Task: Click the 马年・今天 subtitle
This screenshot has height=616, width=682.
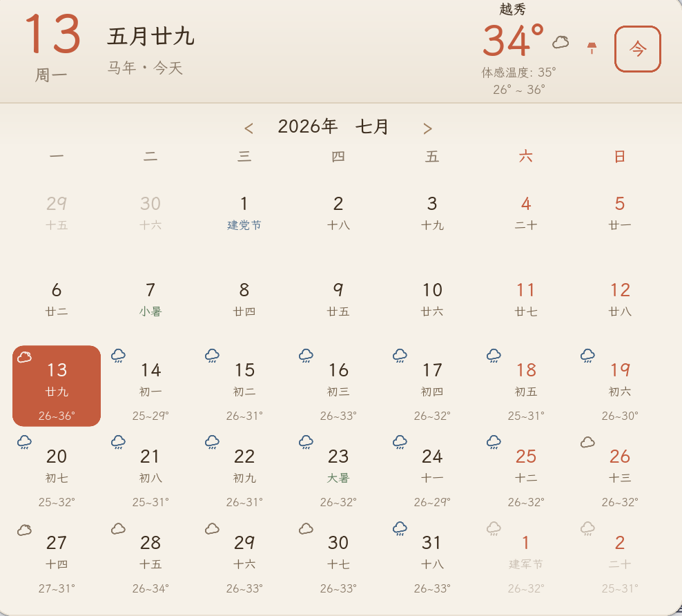Action: [x=145, y=68]
